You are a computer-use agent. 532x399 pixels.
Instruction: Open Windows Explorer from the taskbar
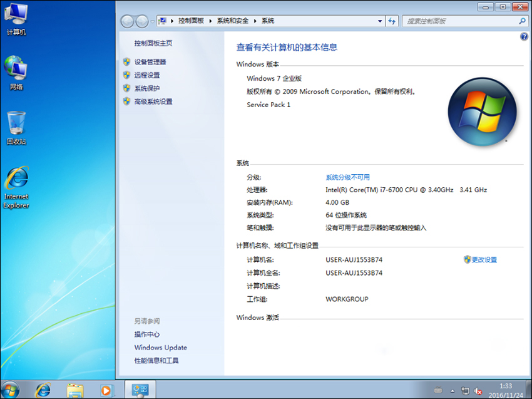point(75,389)
